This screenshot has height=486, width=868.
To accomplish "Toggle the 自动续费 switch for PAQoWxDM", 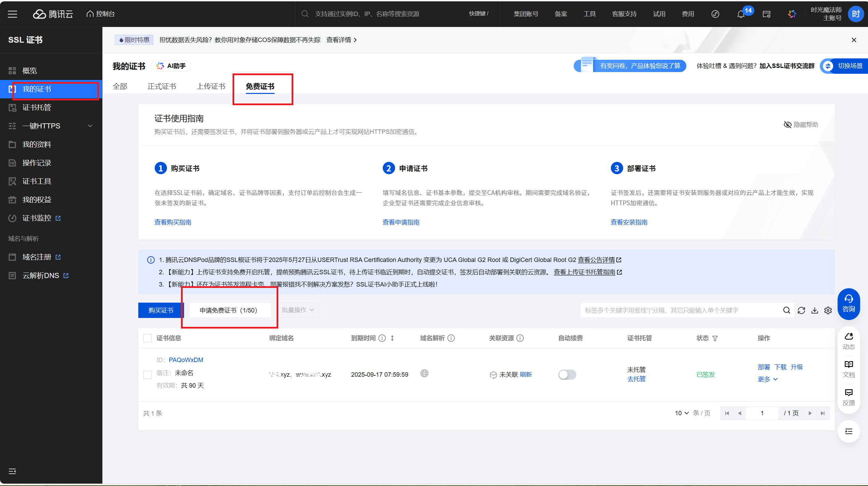I will tap(567, 374).
